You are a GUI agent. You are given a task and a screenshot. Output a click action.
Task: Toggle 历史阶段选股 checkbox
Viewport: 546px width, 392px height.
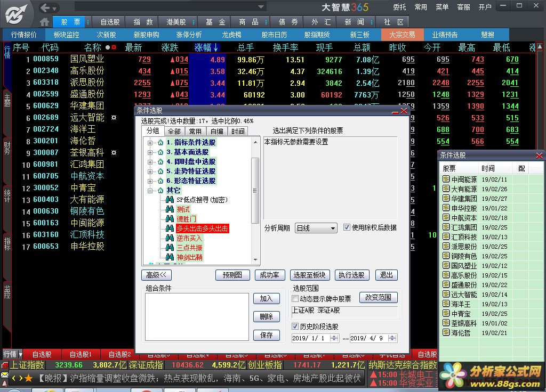click(295, 326)
